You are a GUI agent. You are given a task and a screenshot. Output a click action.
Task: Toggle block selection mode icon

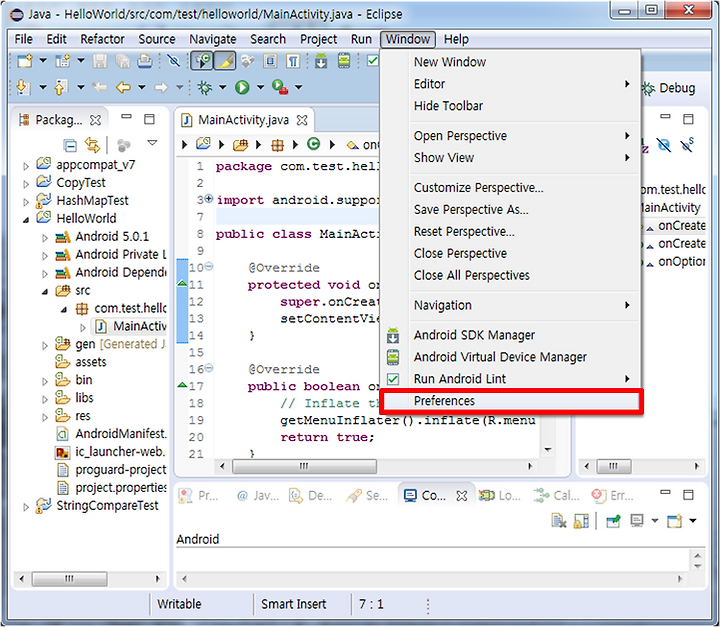coord(270,61)
